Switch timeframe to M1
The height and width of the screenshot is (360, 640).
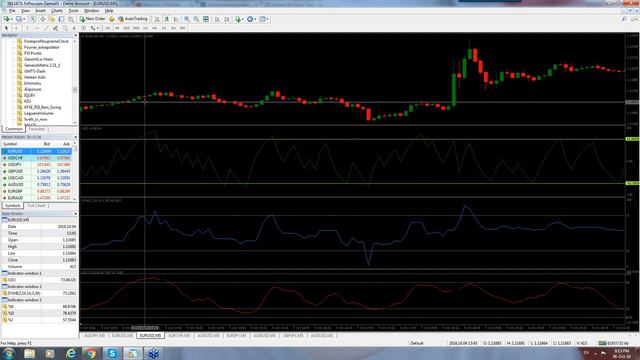[107, 28]
